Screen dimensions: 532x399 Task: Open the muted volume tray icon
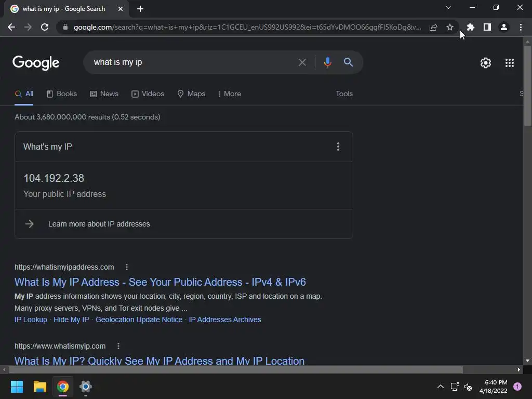(468, 387)
